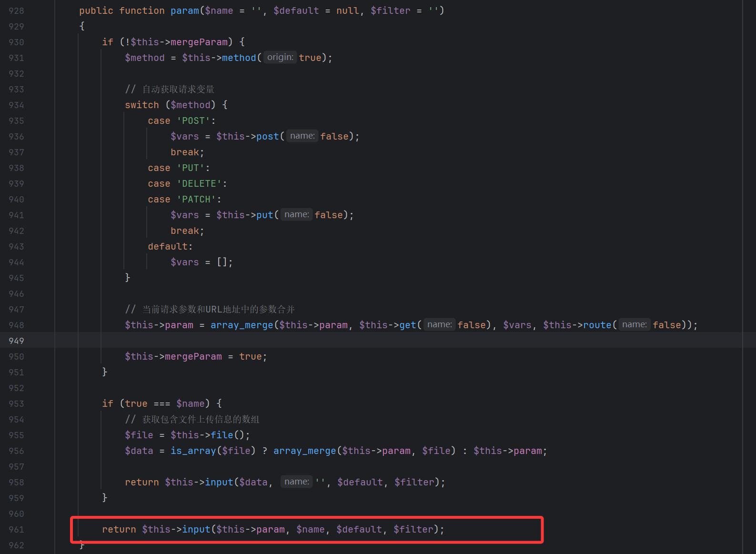Click the 'switch' keyword
This screenshot has height=554, width=756.
142,105
